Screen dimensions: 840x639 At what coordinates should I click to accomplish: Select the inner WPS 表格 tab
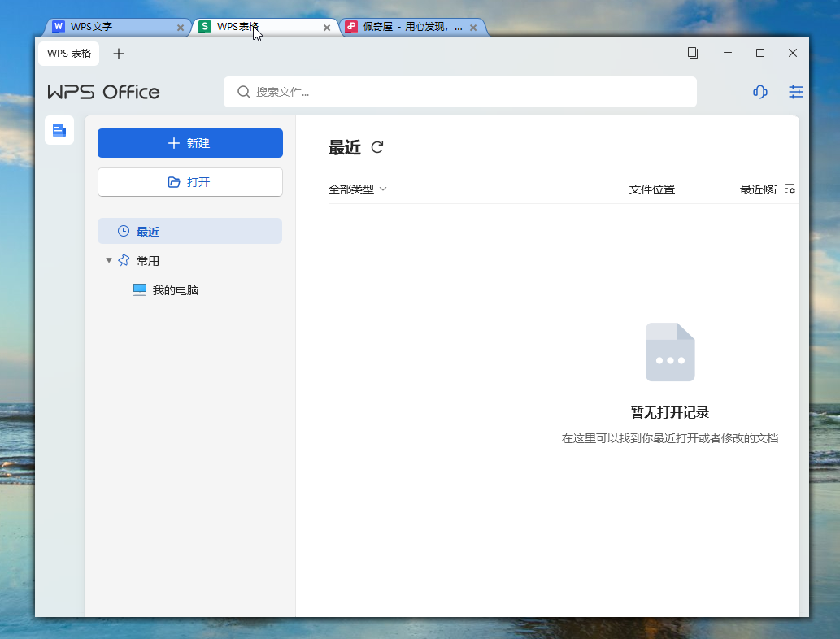pos(68,54)
